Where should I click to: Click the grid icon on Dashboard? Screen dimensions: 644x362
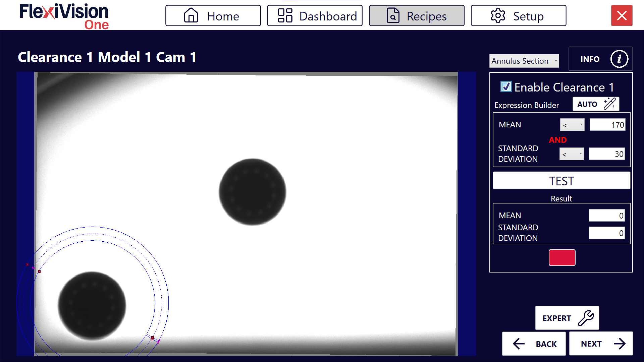coord(285,15)
